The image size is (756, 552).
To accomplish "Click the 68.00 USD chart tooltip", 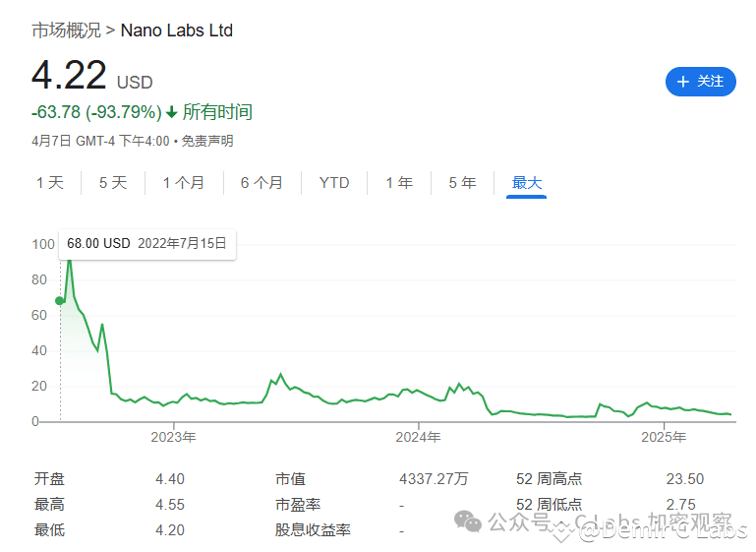I will 147,244.
